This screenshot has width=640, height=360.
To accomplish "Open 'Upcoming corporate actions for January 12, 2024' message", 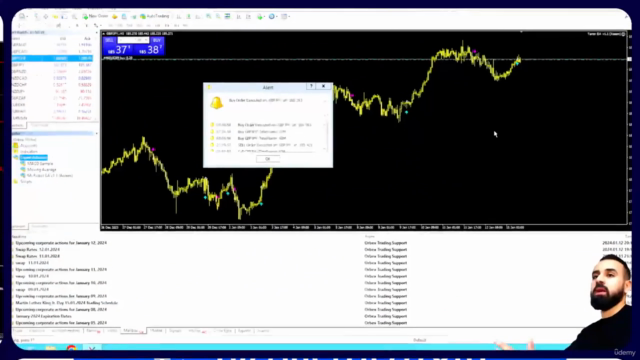I will coord(61,243).
